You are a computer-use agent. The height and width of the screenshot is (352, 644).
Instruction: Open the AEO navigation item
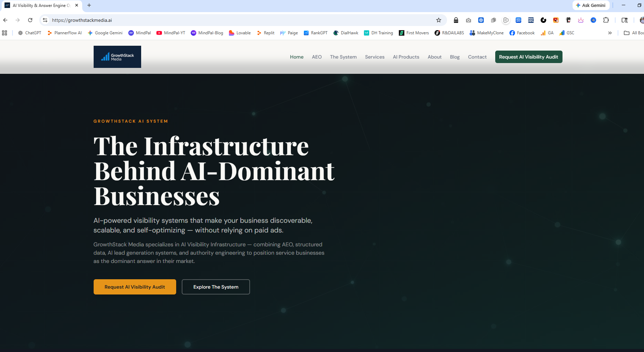[317, 57]
